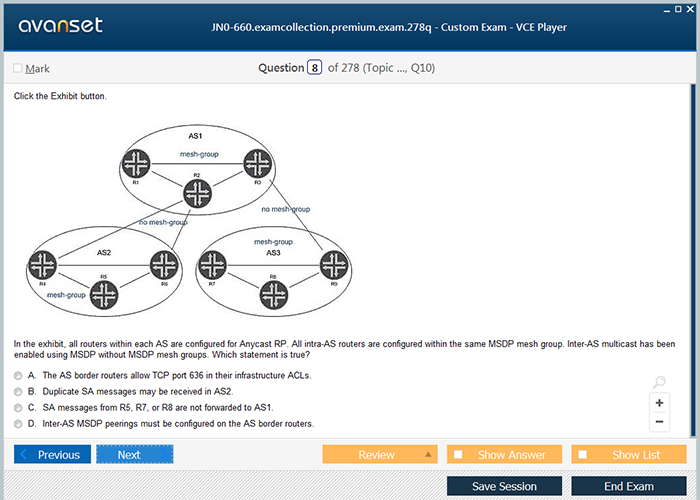Viewport: 700px width, 500px height.
Task: Go to the Next question
Action: [135, 454]
